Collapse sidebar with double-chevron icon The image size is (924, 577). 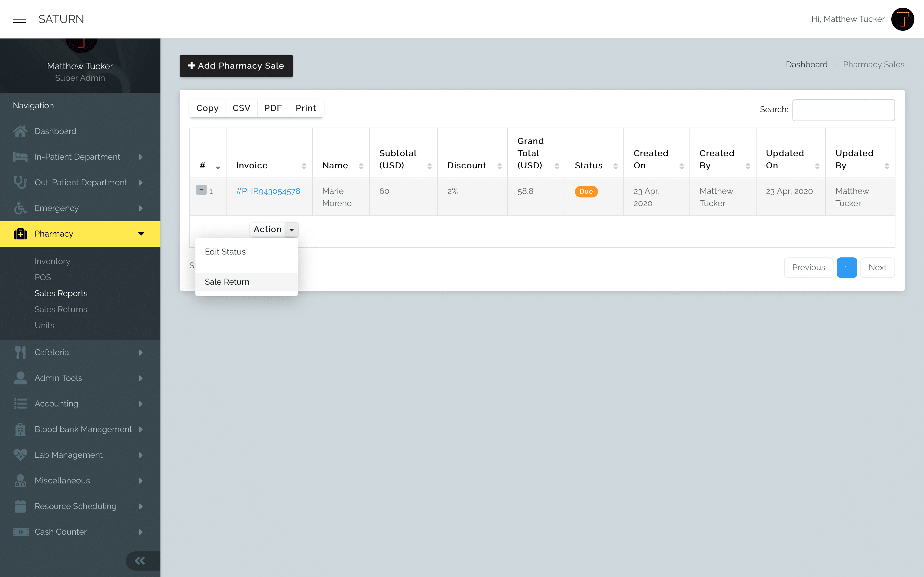click(x=140, y=561)
